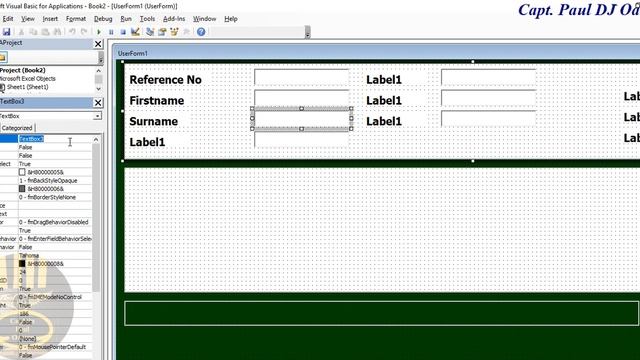Select the Reference No label on form
The image size is (640, 360).
coord(165,80)
